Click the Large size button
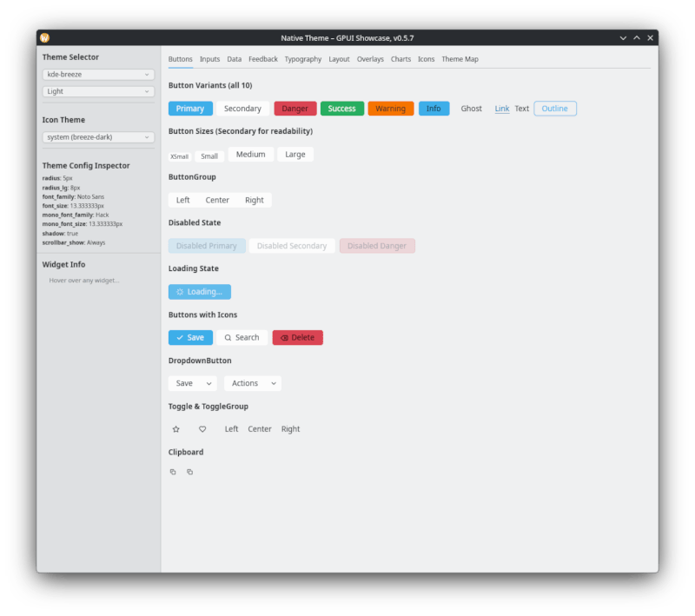695x616 pixels. point(295,155)
